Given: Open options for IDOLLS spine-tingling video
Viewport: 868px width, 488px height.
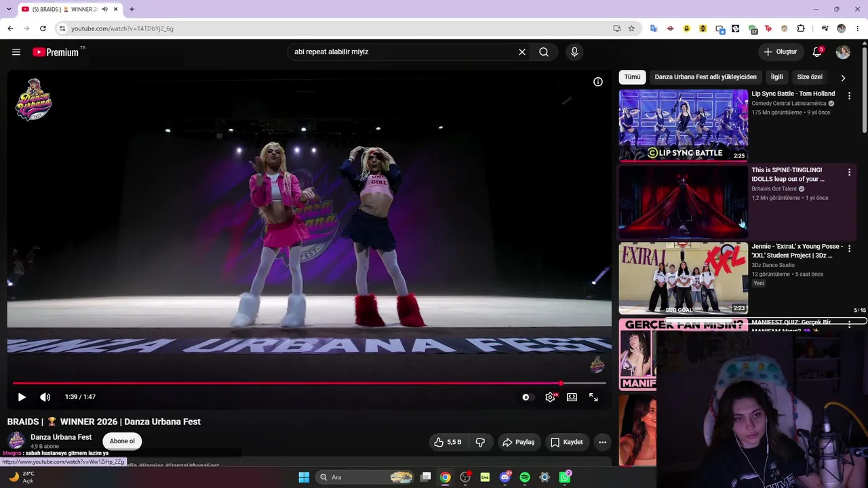Looking at the screenshot, I should pyautogui.click(x=849, y=173).
